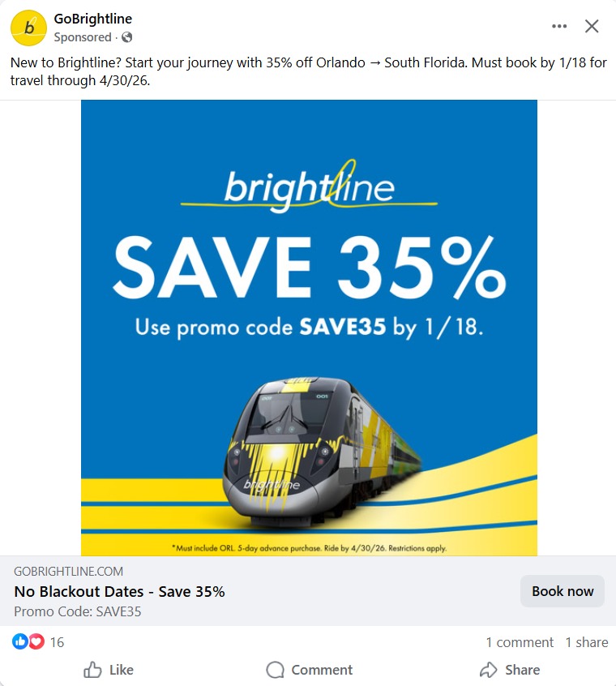This screenshot has width=616, height=686.
Task: Click the globe audience icon
Action: click(127, 37)
